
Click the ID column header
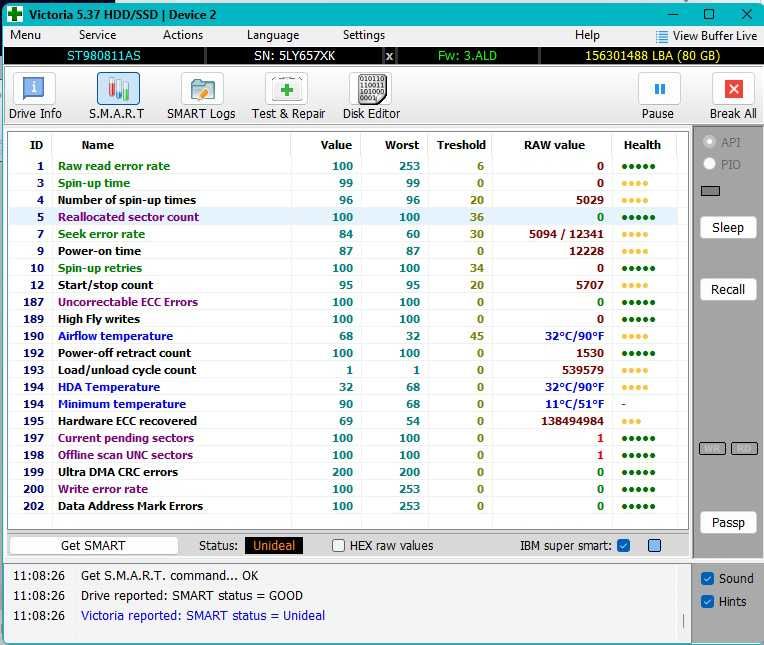[x=36, y=145]
